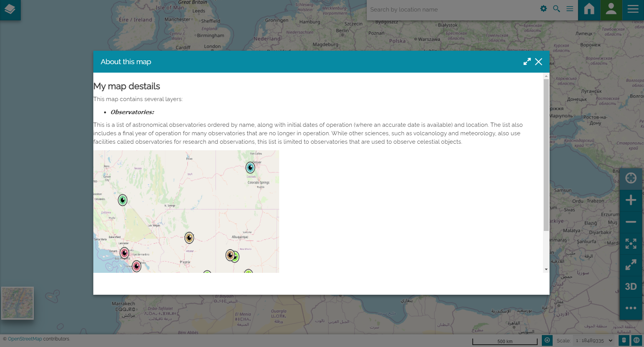Image resolution: width=644 pixels, height=347 pixels.
Task: Expand the About this map dialog
Action: [x=527, y=62]
